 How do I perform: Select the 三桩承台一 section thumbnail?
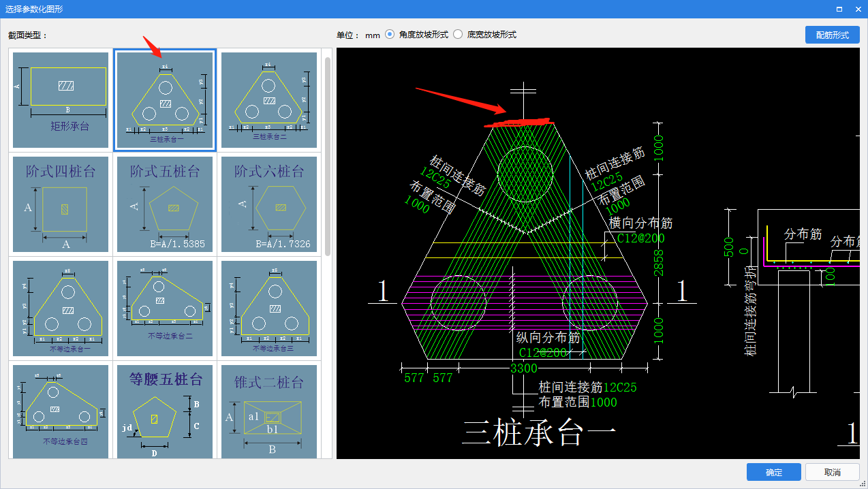[x=165, y=100]
